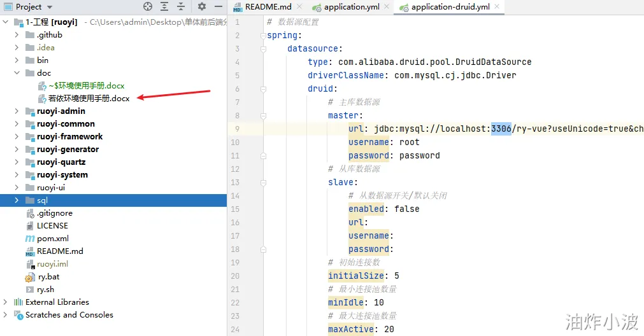Click the selected 3306 port text

point(501,129)
